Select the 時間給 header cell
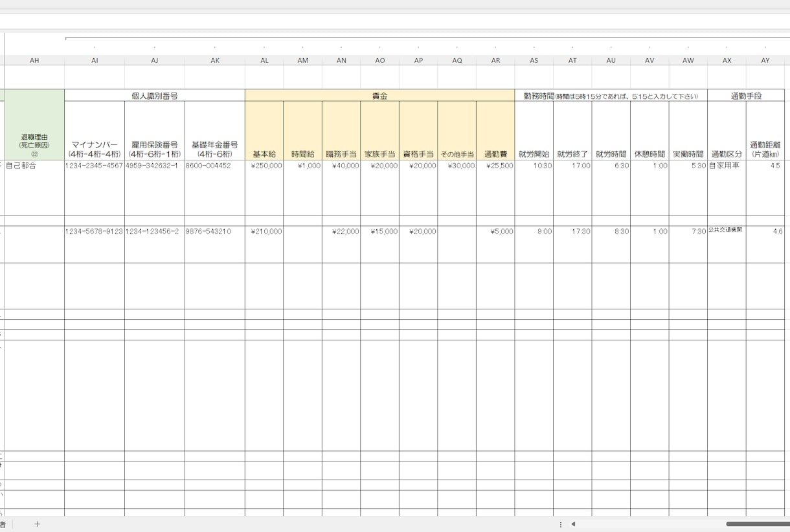 (x=303, y=131)
